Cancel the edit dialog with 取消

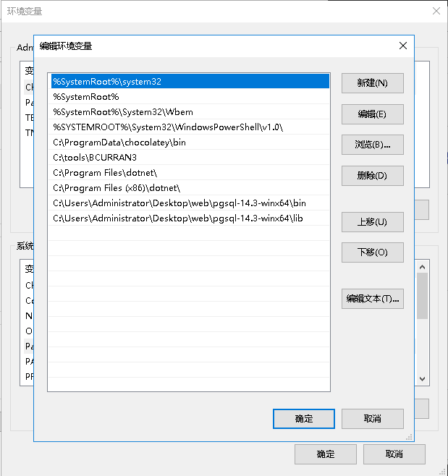click(x=373, y=419)
